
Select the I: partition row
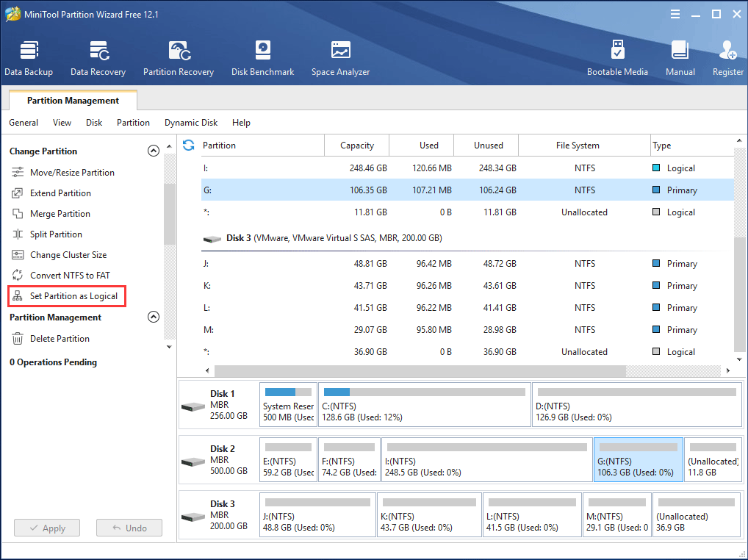click(467, 168)
